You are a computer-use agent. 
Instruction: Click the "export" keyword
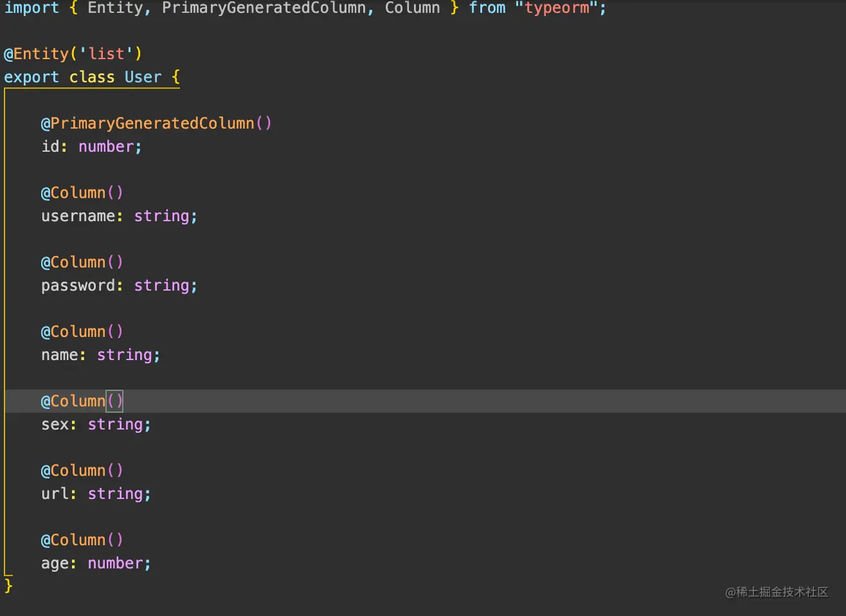point(32,77)
